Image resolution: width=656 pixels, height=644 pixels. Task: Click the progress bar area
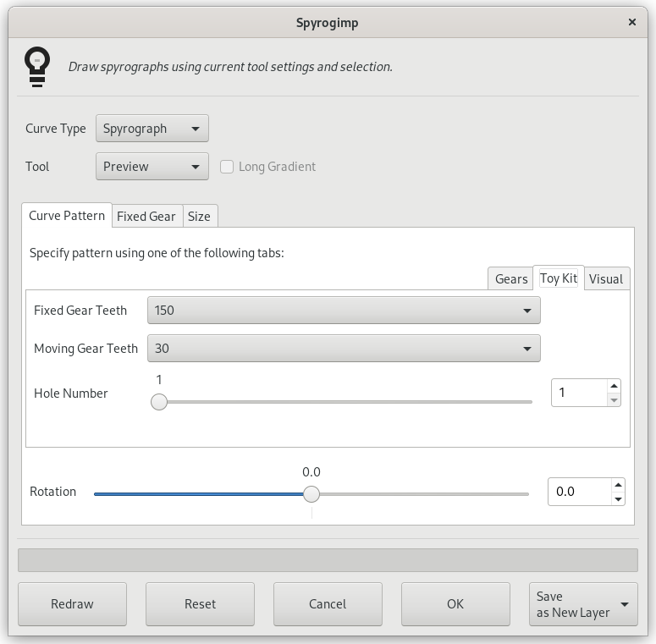click(328, 560)
